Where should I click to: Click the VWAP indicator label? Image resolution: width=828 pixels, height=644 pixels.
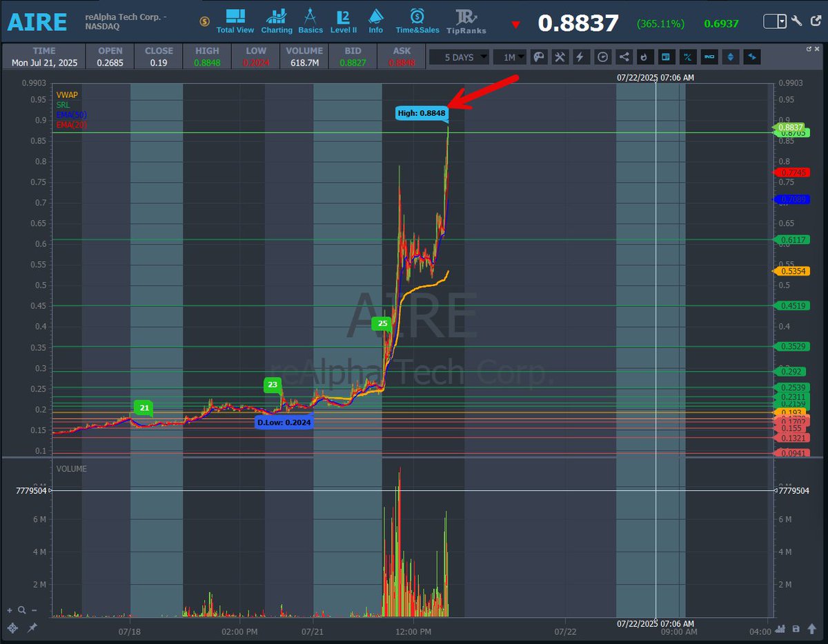click(x=68, y=94)
